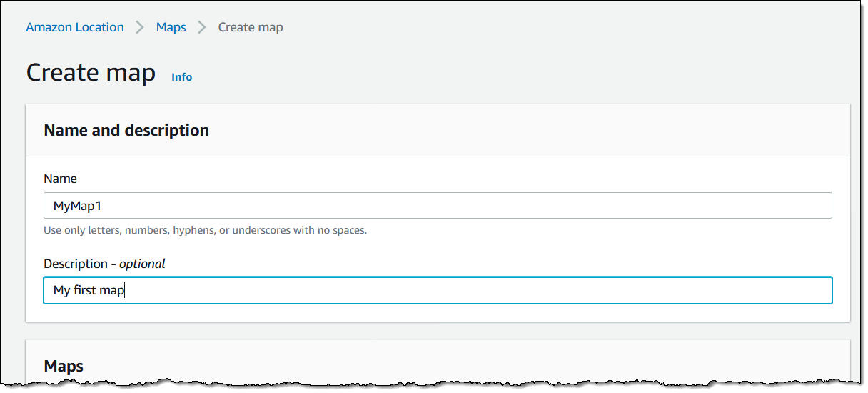Viewport: 868px width, 393px height.
Task: Click the italic word optional
Action: coord(142,264)
